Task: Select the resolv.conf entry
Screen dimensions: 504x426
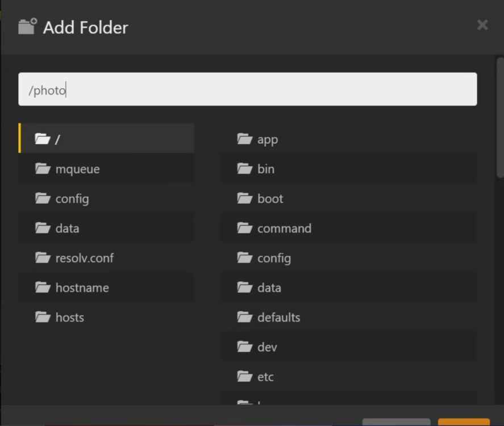Action: coord(106,257)
